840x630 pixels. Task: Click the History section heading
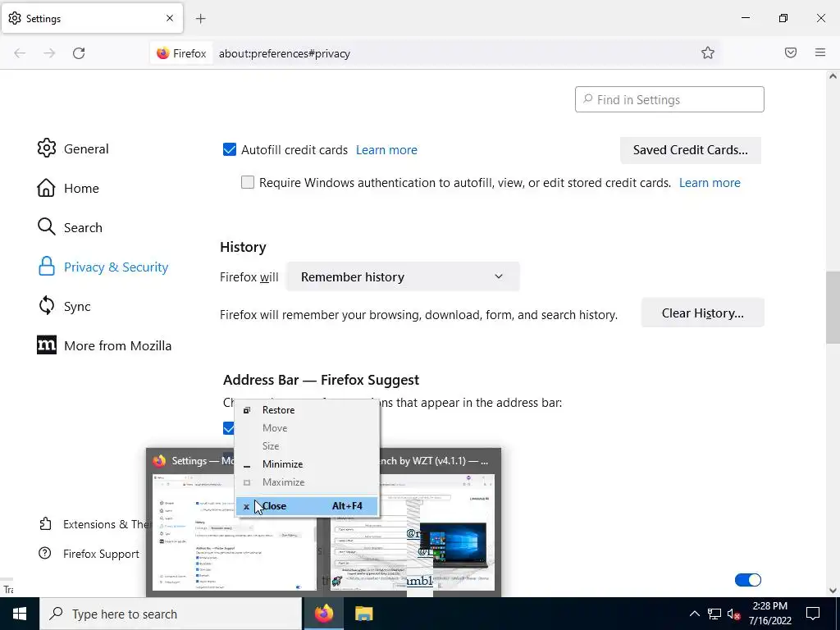click(243, 247)
